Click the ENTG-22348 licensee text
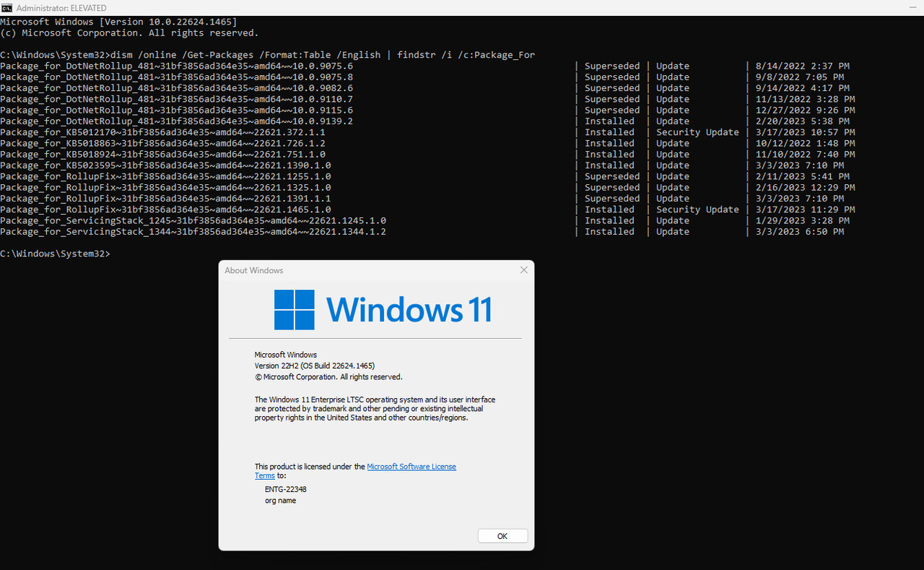Image resolution: width=924 pixels, height=570 pixels. tap(286, 489)
